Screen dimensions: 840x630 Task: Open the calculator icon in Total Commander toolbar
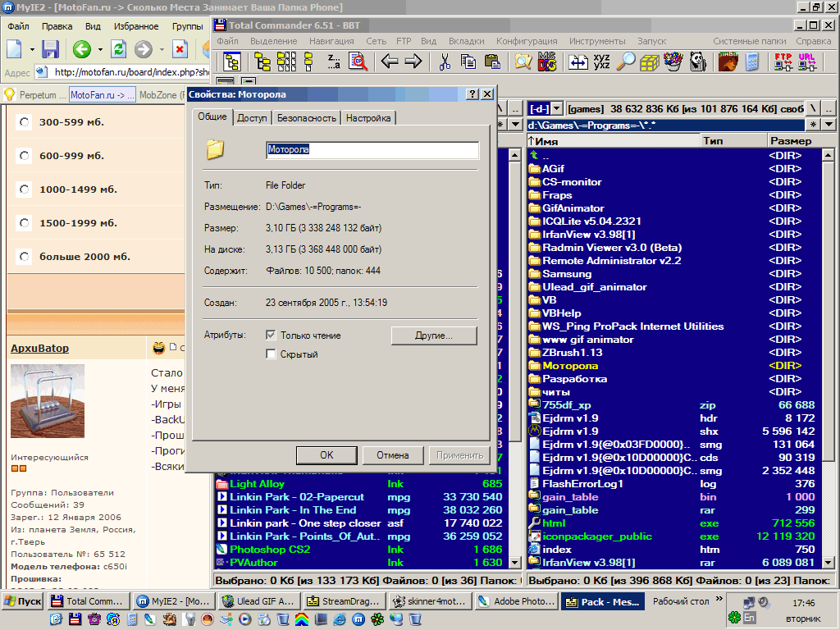(752, 62)
